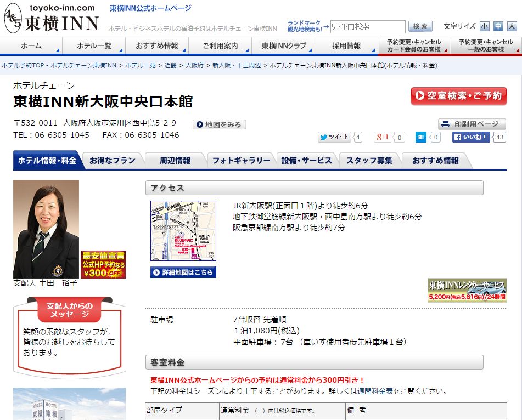Click the Hatena bookmark B! icon
522x420 pixels.
(421, 137)
